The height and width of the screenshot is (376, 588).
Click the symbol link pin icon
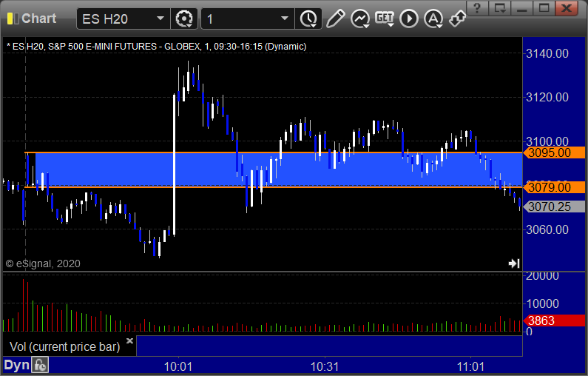pyautogui.click(x=457, y=19)
